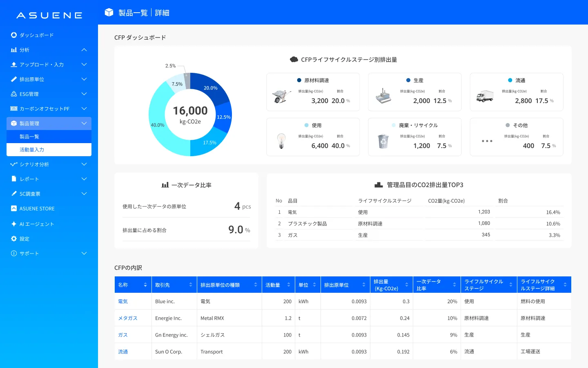Click the AI エージェント sparkle icon
The width and height of the screenshot is (588, 368).
coord(14,224)
